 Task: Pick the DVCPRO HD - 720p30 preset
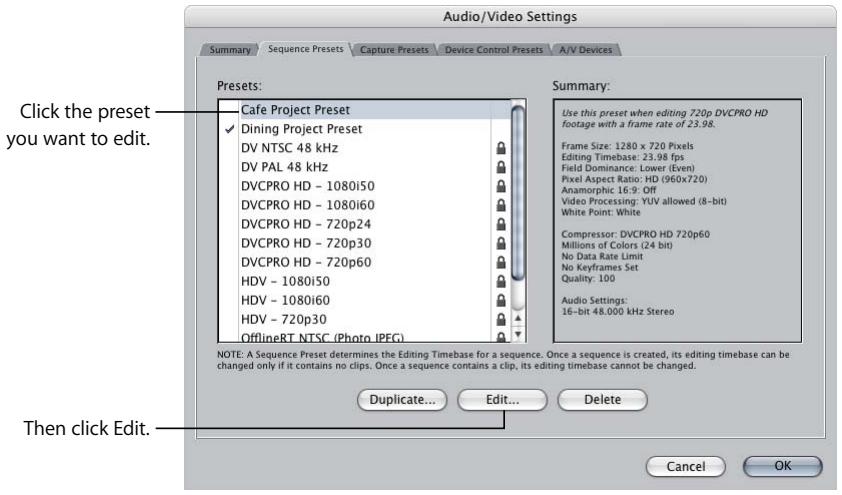pyautogui.click(x=365, y=243)
